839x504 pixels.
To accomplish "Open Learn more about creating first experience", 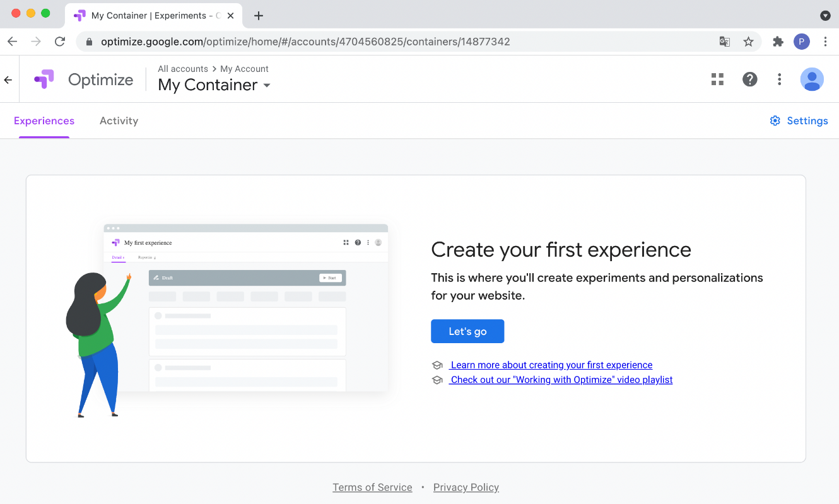I will click(x=551, y=365).
